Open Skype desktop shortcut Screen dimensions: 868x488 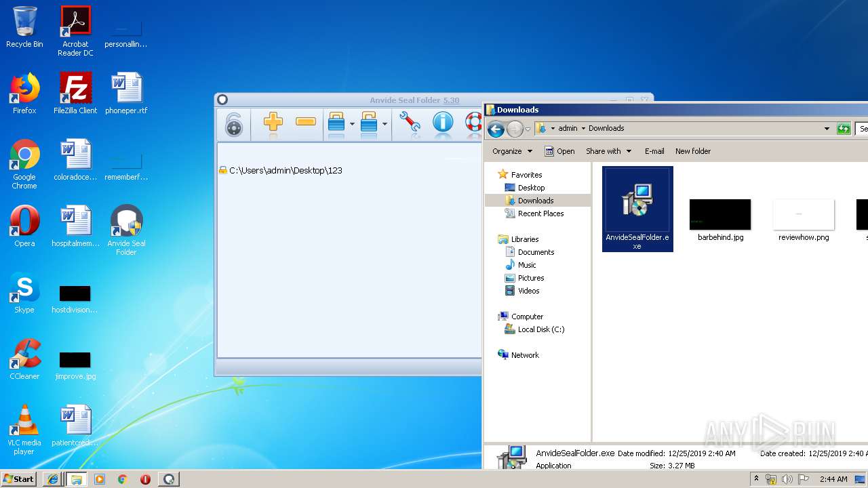pos(24,293)
